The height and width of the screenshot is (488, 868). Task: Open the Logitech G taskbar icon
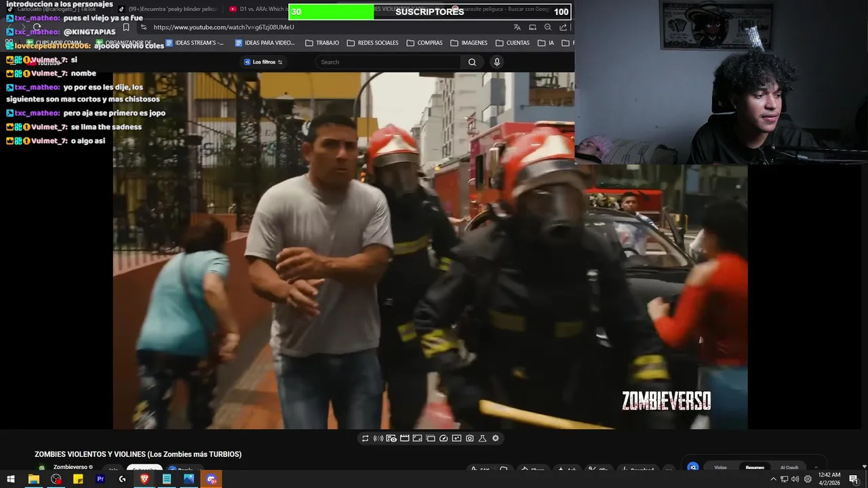(x=122, y=479)
